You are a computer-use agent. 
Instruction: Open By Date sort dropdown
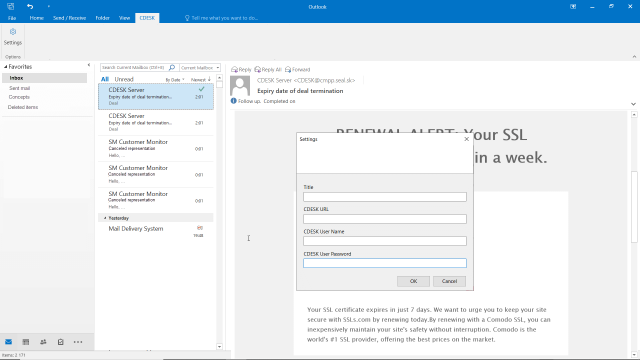coord(175,80)
